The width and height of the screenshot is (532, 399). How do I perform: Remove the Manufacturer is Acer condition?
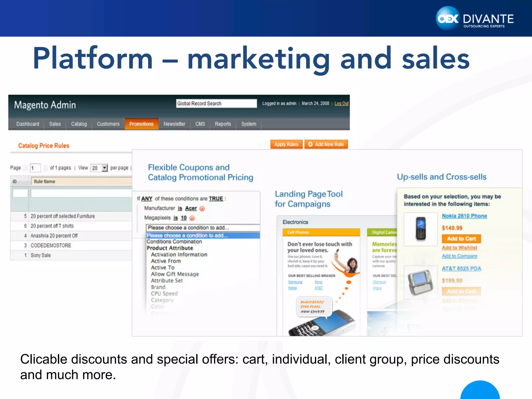[x=202, y=209]
